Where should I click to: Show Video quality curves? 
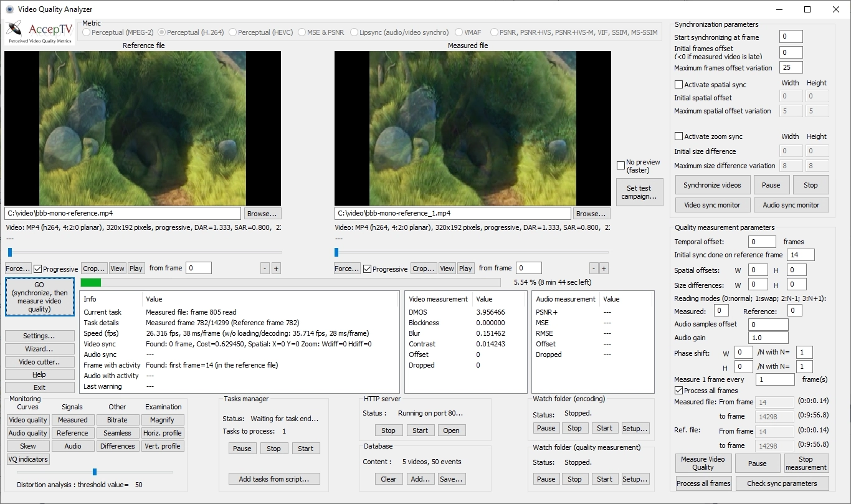(x=28, y=420)
